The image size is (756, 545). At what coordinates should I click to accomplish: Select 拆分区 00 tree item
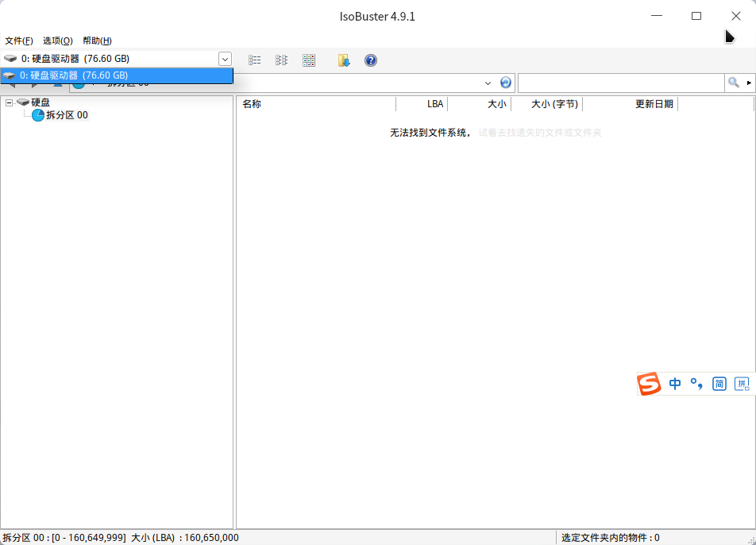pos(67,114)
